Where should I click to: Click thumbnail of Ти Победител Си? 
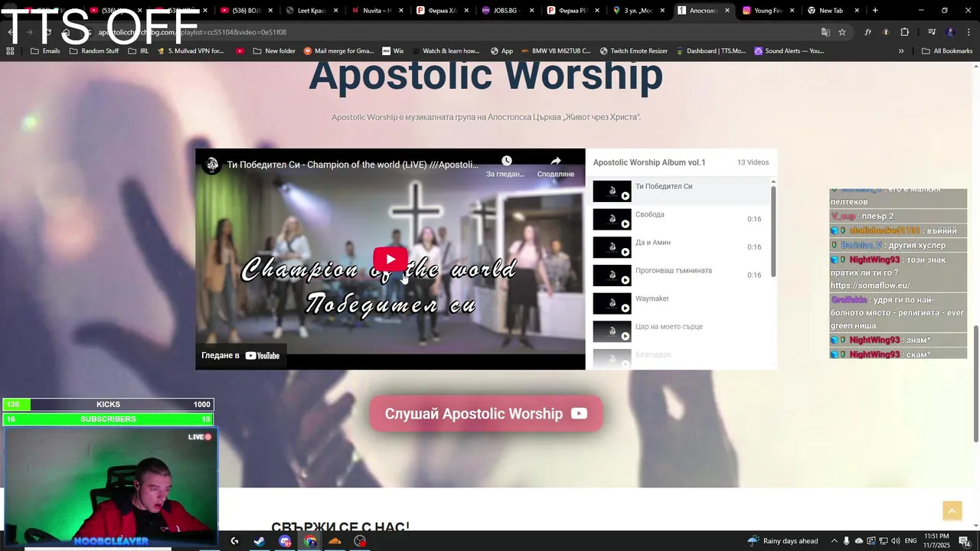pyautogui.click(x=612, y=191)
